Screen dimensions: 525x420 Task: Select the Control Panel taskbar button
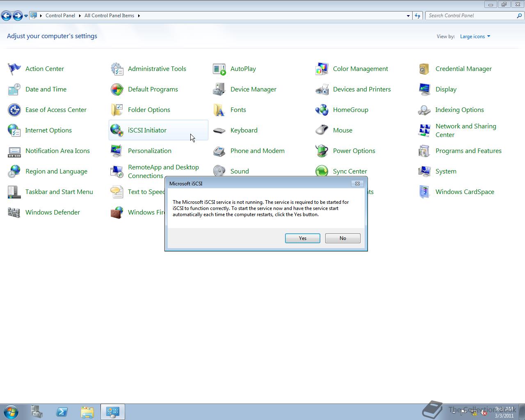pyautogui.click(x=113, y=412)
